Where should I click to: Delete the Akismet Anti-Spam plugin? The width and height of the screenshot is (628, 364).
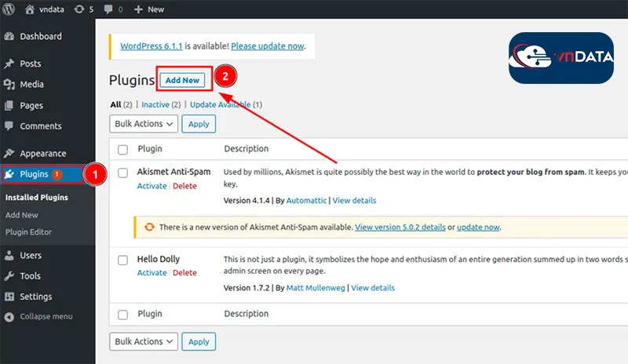pyautogui.click(x=184, y=186)
